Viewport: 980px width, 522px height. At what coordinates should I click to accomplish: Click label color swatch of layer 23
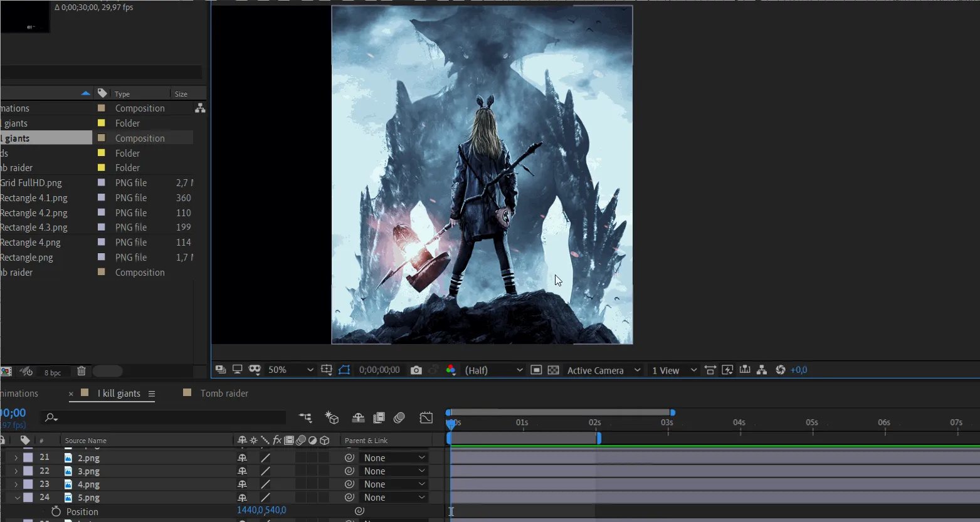[28, 484]
